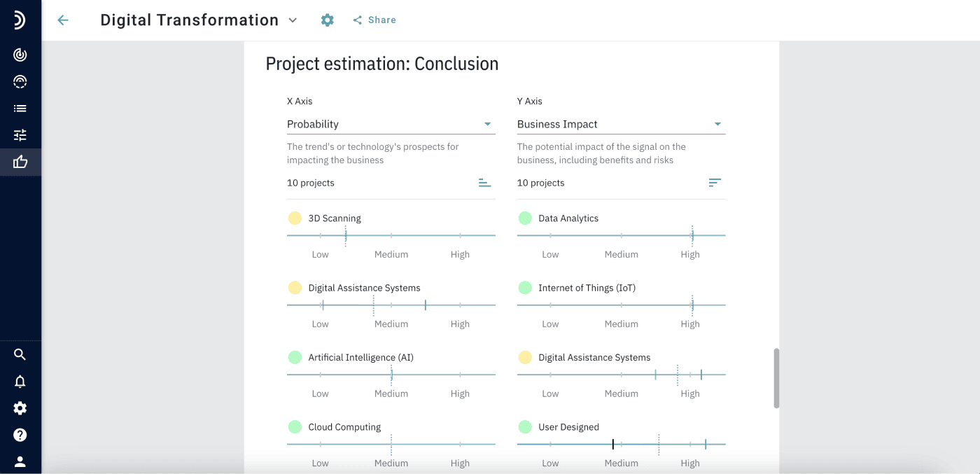Open the settings gear next to title
The height and width of the screenshot is (474, 980).
pos(327,20)
